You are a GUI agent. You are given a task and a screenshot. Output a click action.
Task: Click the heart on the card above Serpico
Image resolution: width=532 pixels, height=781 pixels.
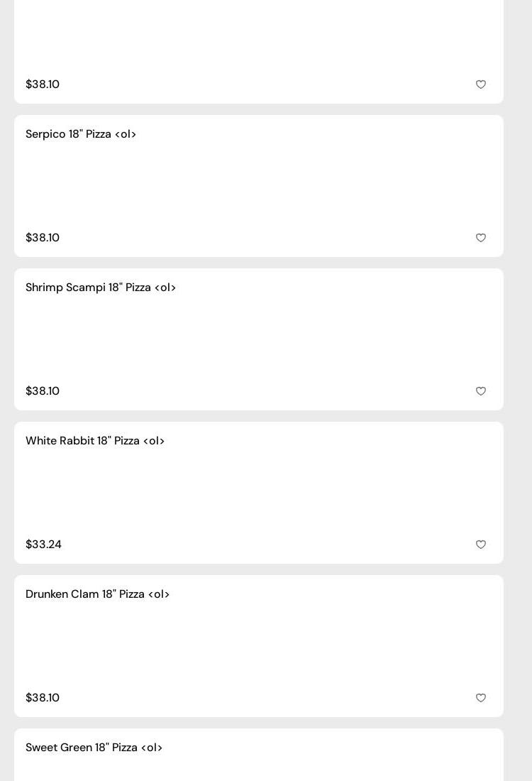(481, 84)
